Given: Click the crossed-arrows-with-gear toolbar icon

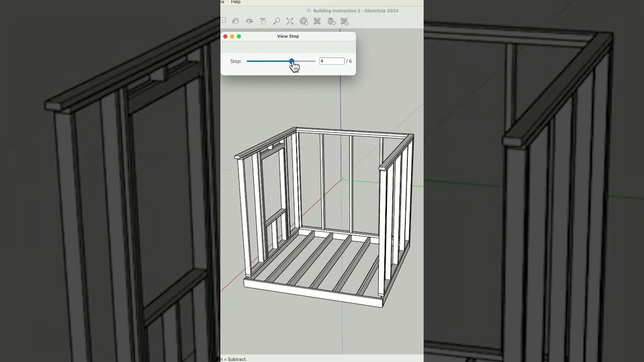Looking at the screenshot, I should pos(345,22).
